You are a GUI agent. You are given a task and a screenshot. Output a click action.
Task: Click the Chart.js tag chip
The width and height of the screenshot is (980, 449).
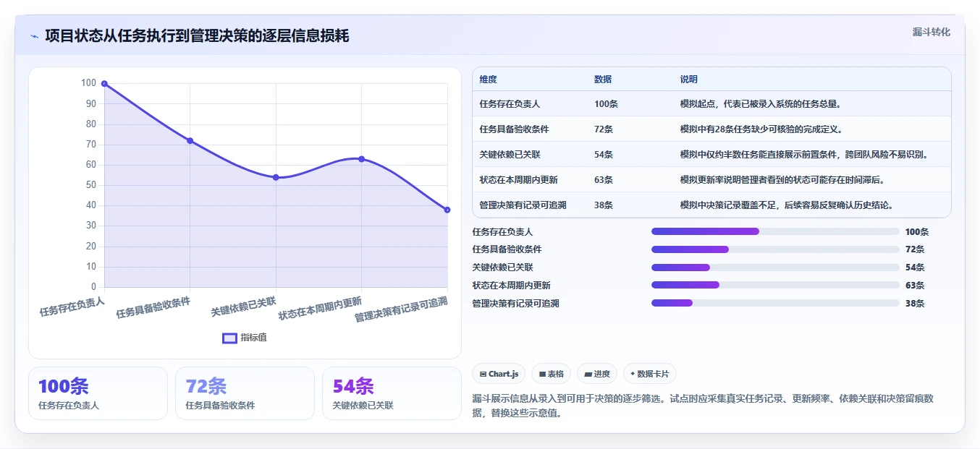(499, 374)
